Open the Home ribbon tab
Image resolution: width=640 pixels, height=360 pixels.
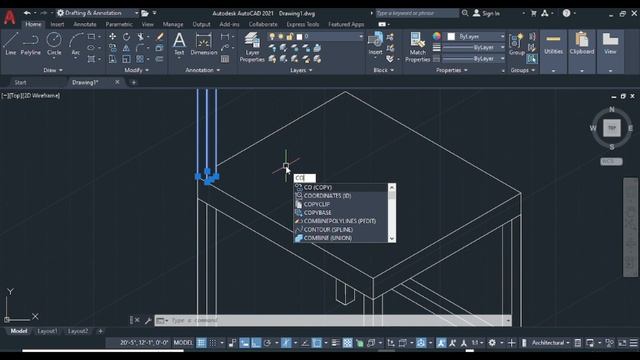33,24
